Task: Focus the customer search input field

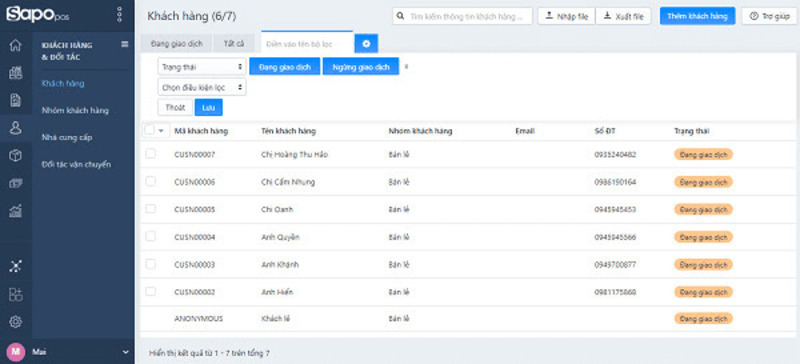Action: coord(462,16)
